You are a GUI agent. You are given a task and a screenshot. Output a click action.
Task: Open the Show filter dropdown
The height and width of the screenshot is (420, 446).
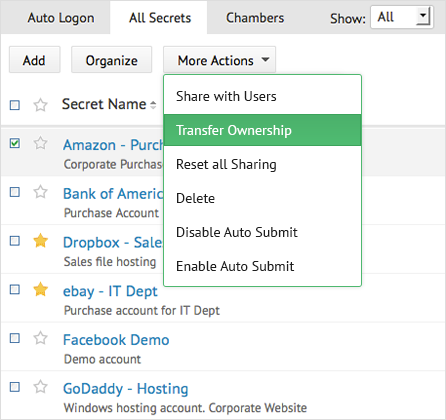[x=402, y=17]
